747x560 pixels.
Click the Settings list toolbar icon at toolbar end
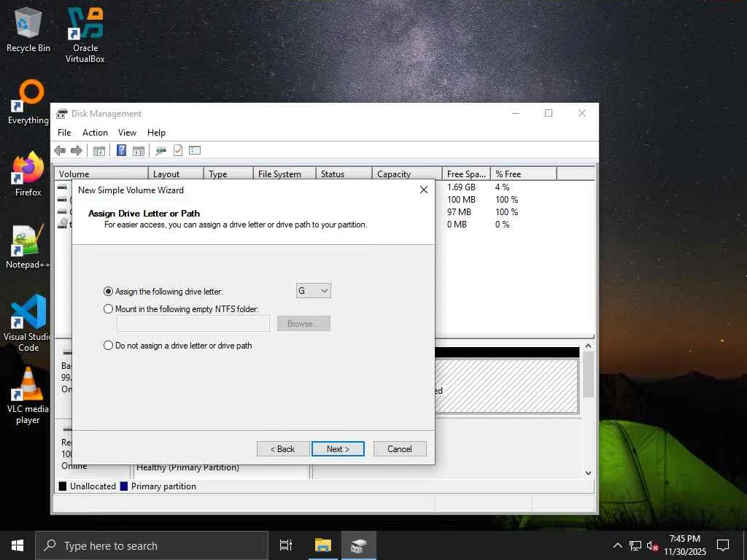pos(195,151)
